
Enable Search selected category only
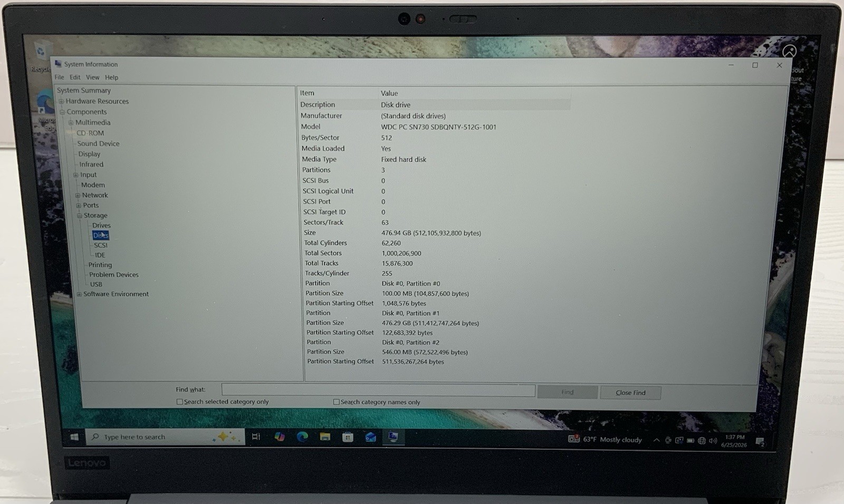coord(180,402)
